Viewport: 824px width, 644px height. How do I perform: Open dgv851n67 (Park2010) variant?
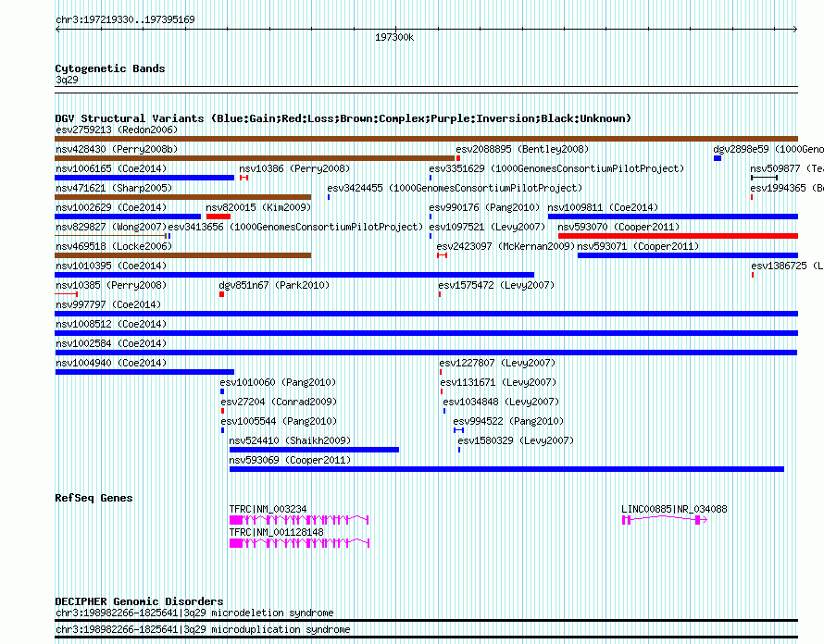point(274,285)
